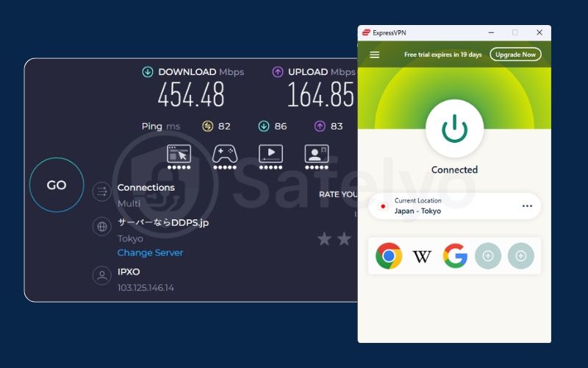The image size is (588, 368).
Task: Close the ExpressVPN window
Action: [x=539, y=32]
